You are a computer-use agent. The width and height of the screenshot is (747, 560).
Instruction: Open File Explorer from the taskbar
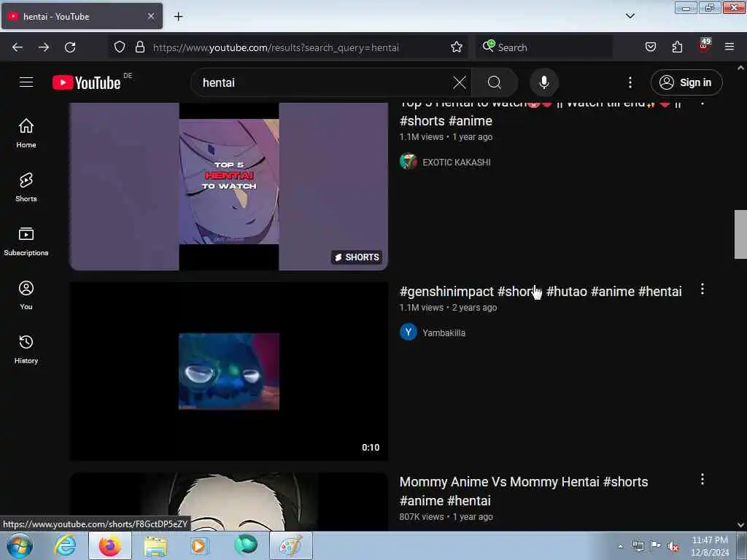pos(155,546)
